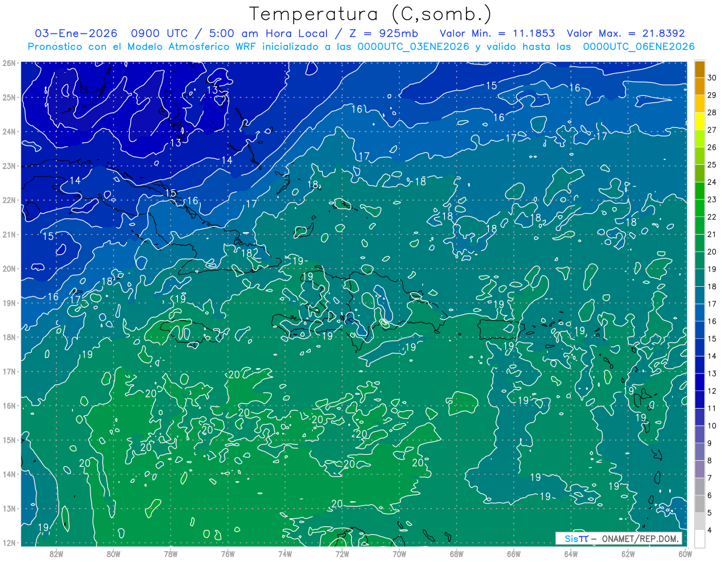Click the "82W" longitude axis label
Image resolution: width=728 pixels, height=562 pixels.
click(x=56, y=554)
